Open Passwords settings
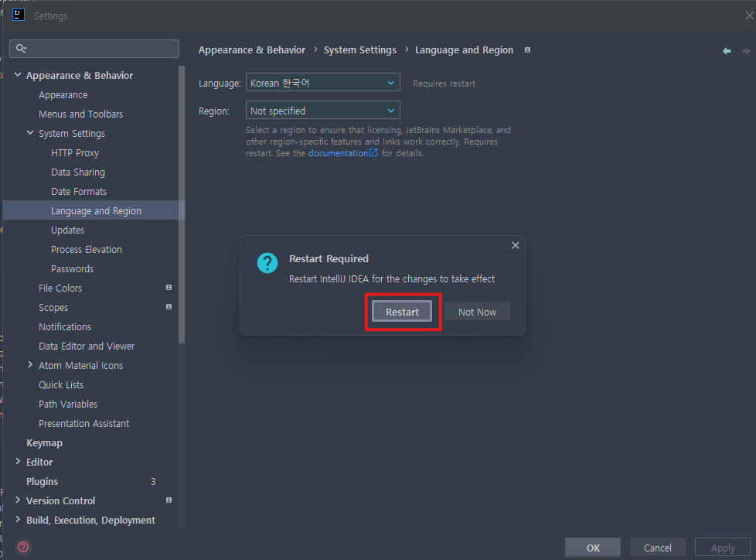 [x=73, y=268]
